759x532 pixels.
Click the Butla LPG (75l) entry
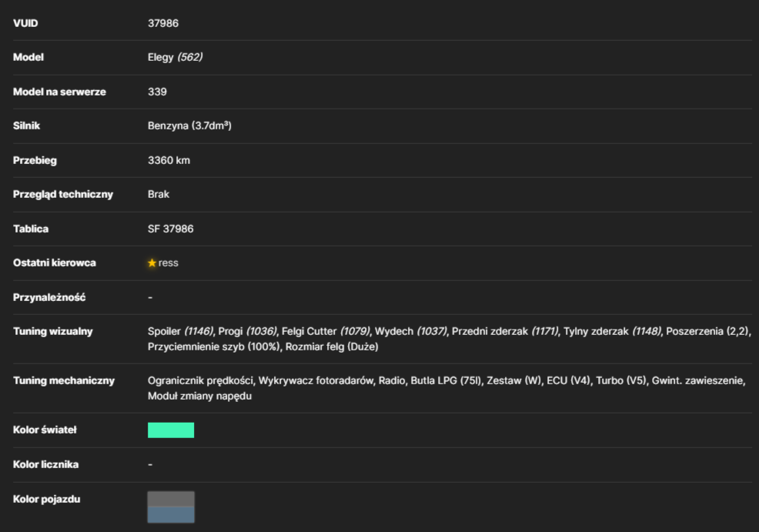click(x=446, y=380)
